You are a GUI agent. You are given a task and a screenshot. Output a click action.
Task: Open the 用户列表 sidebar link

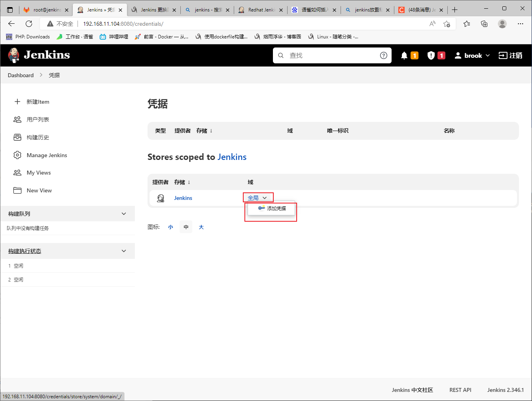(38, 120)
